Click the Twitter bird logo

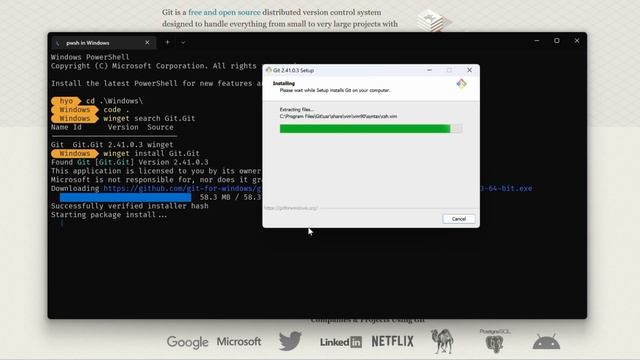(290, 341)
